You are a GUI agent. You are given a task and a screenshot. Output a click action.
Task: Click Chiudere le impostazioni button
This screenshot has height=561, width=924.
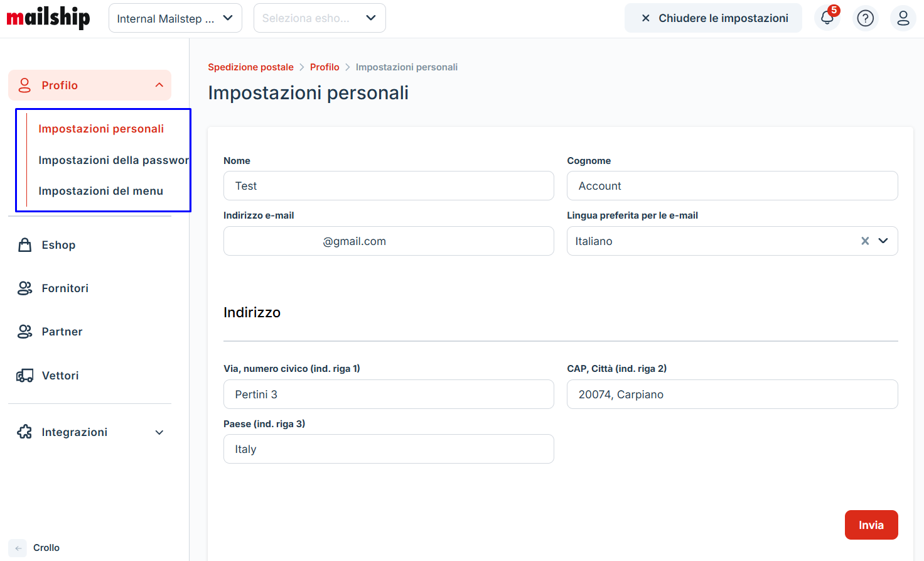tap(713, 18)
